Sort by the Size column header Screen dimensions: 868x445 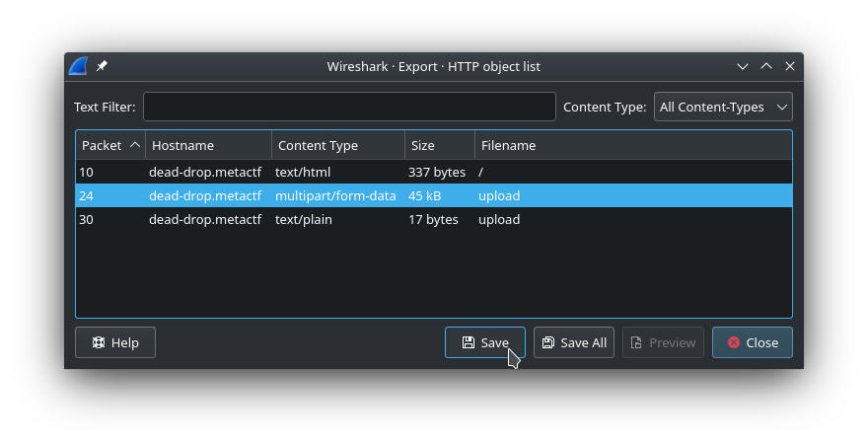pos(439,145)
